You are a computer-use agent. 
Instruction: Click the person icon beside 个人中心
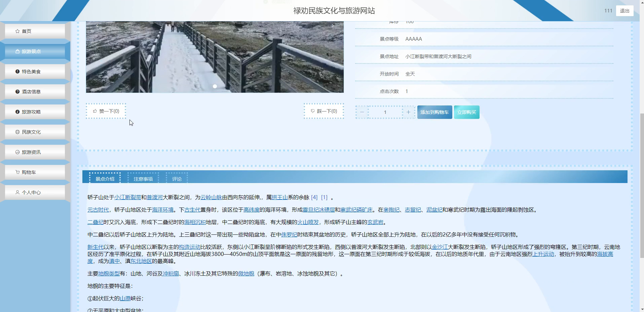pyautogui.click(x=17, y=192)
